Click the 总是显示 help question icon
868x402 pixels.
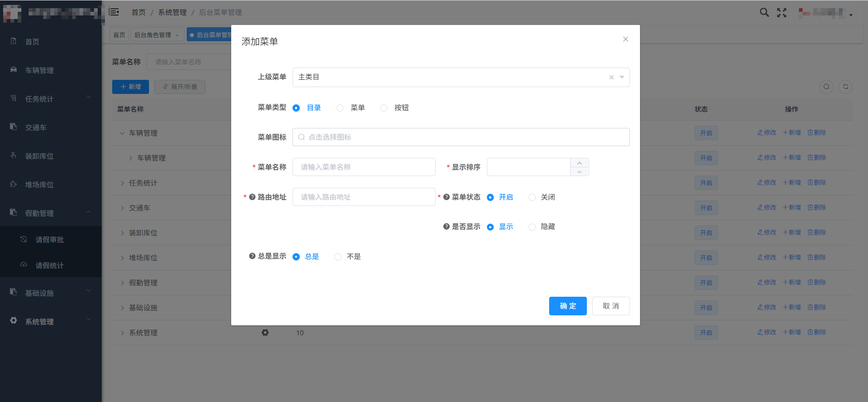pos(253,256)
